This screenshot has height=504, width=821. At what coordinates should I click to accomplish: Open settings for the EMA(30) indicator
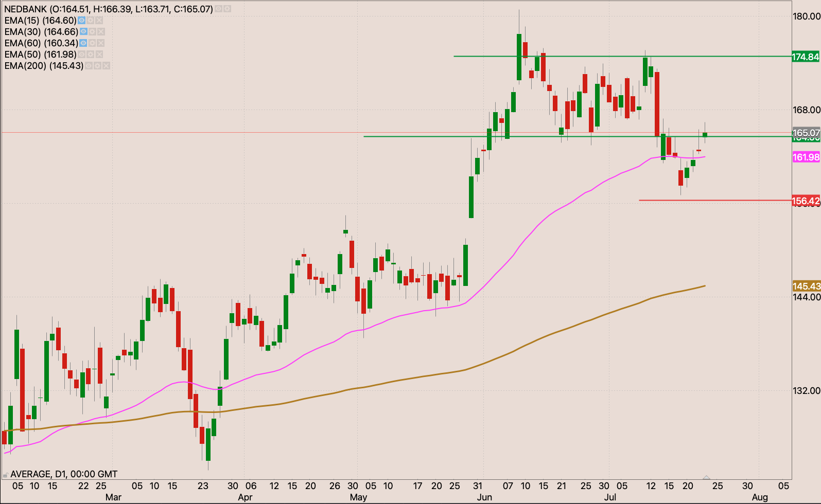[x=92, y=32]
